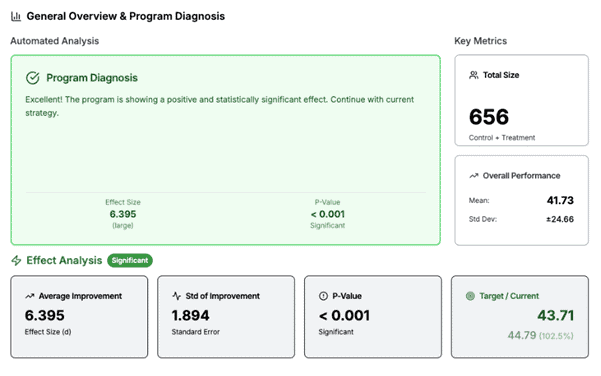Open the Overall Performance card
The image size is (601, 376).
tap(521, 200)
